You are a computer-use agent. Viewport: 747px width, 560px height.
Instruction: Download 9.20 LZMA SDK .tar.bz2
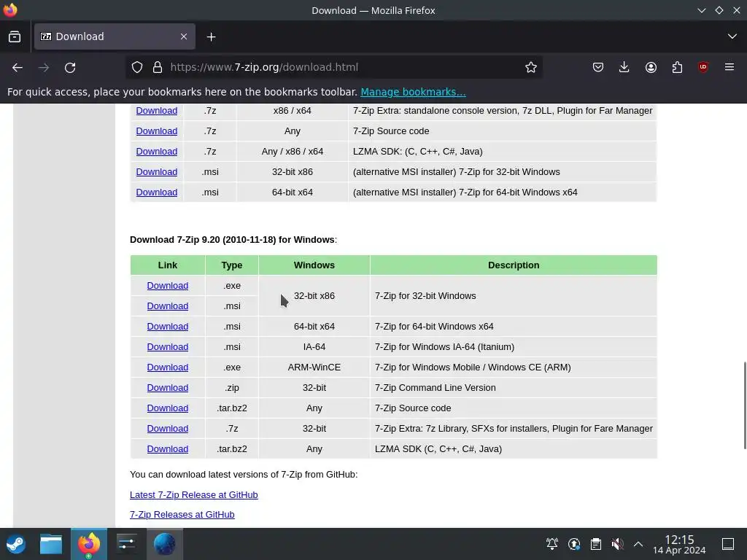pyautogui.click(x=168, y=449)
